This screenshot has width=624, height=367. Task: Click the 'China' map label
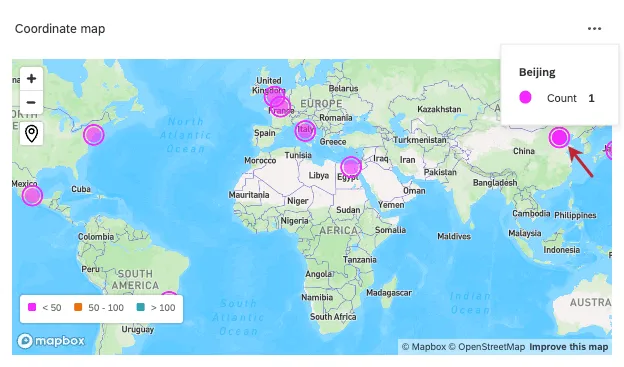pyautogui.click(x=524, y=151)
